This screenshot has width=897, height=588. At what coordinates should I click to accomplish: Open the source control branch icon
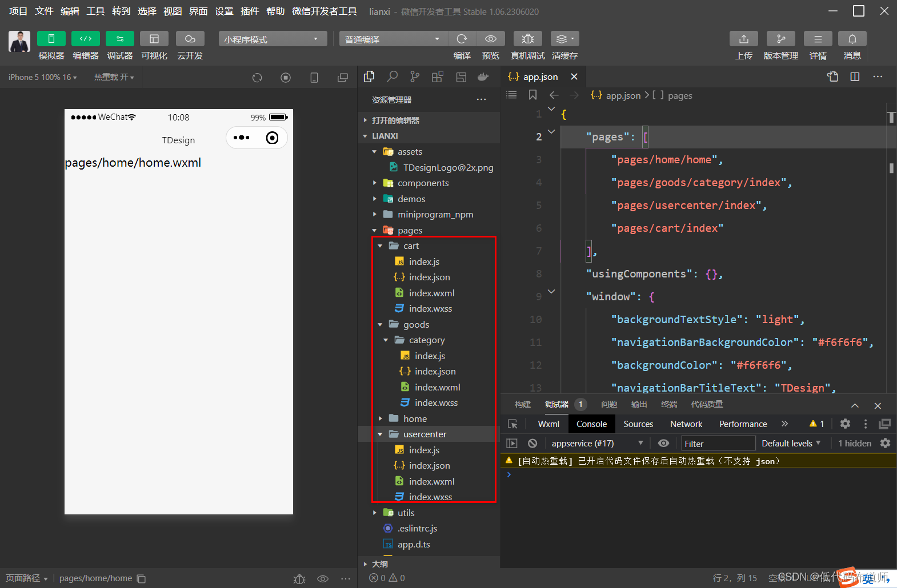[415, 76]
